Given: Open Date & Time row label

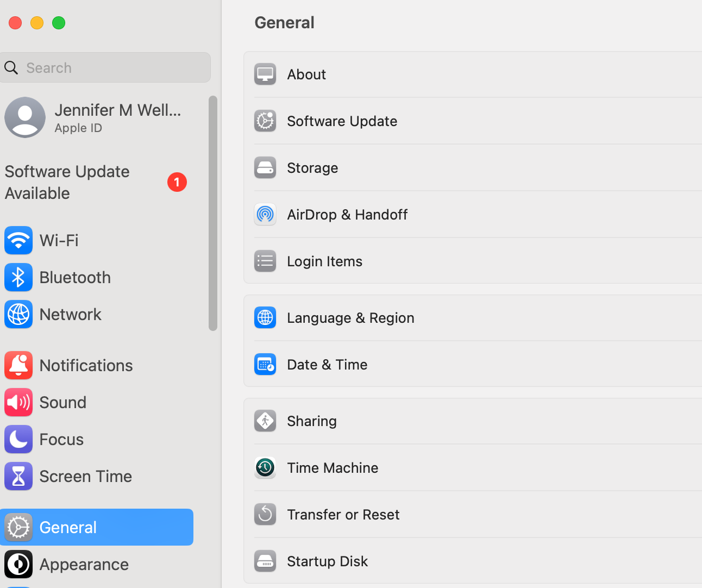Looking at the screenshot, I should (327, 365).
